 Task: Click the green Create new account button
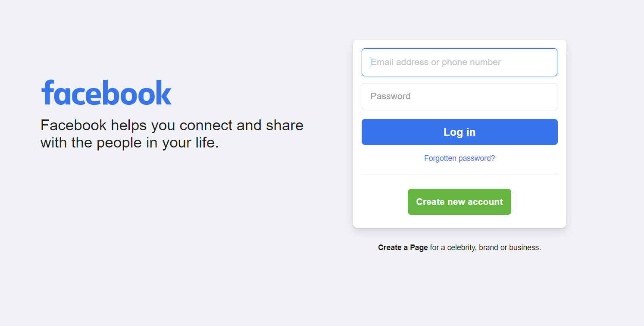click(459, 202)
